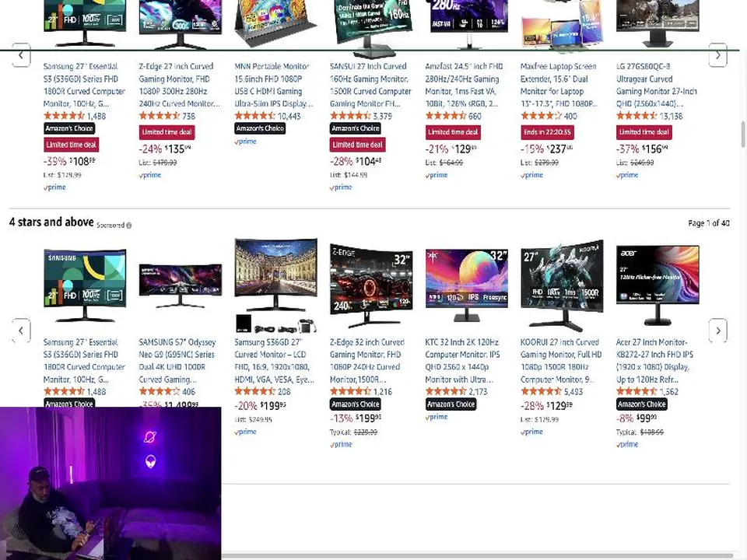Click Limited time deal badge on Z-Edge 27
747x560 pixels.
click(167, 132)
